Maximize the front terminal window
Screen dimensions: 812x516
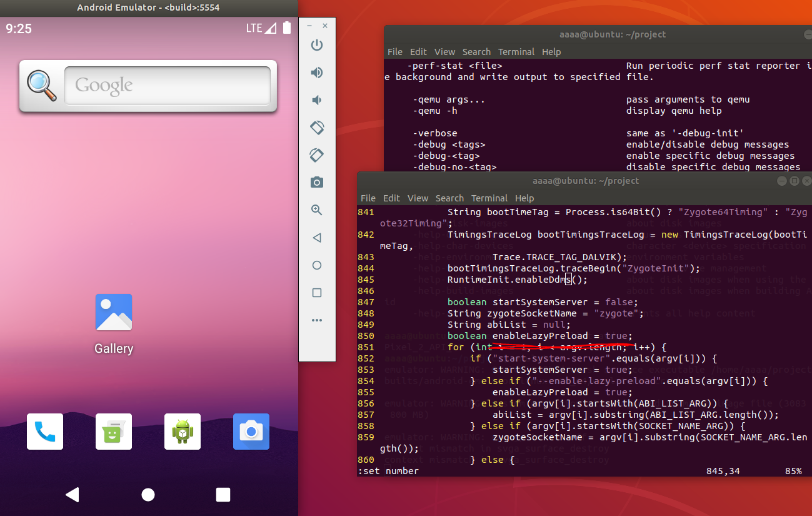(x=794, y=181)
